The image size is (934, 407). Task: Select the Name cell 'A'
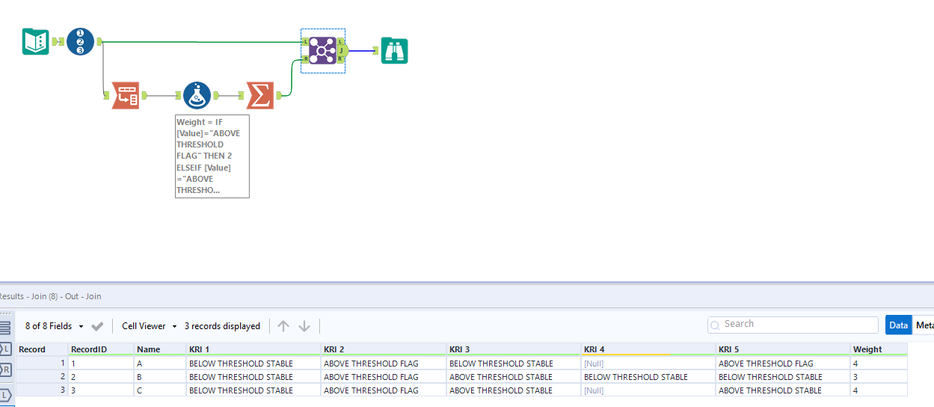160,363
